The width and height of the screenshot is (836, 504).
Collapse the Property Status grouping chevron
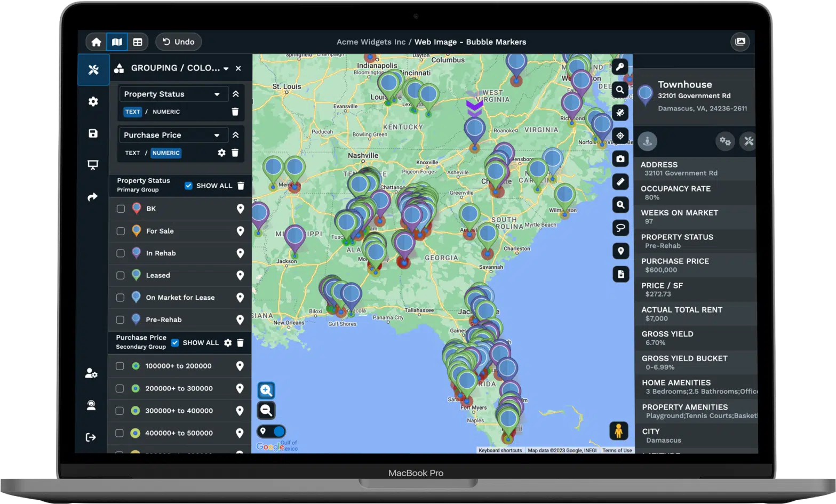click(x=235, y=94)
